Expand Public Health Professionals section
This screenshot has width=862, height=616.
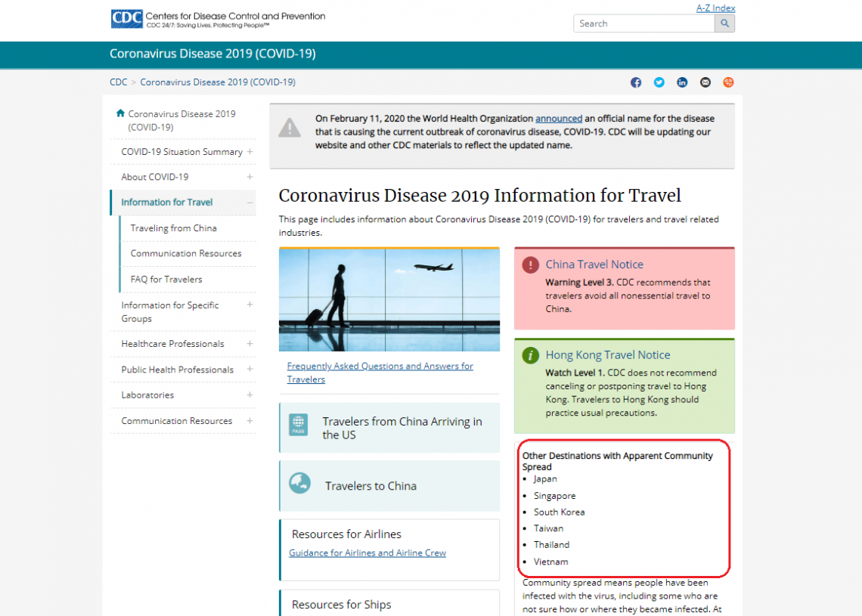point(250,370)
